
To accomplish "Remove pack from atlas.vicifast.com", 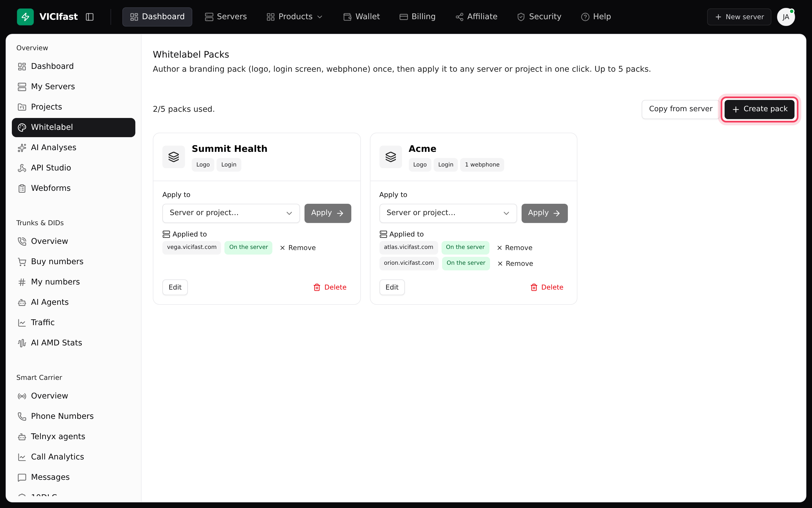I will (x=515, y=248).
